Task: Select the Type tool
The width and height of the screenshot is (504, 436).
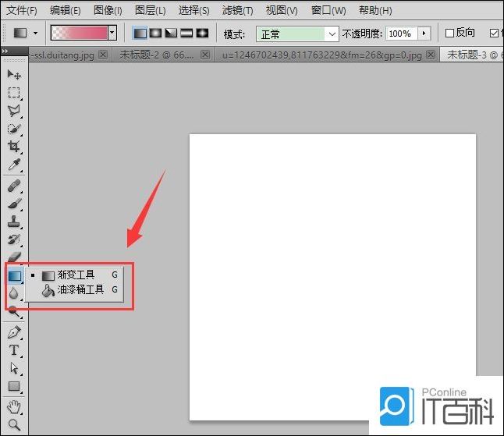Action: tap(14, 350)
